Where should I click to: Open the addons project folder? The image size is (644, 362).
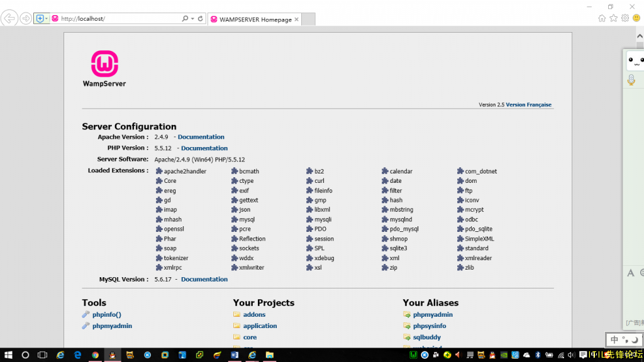(x=254, y=314)
